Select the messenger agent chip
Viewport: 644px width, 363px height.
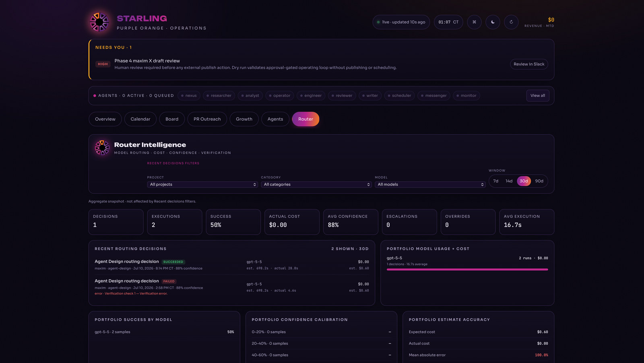tap(434, 96)
